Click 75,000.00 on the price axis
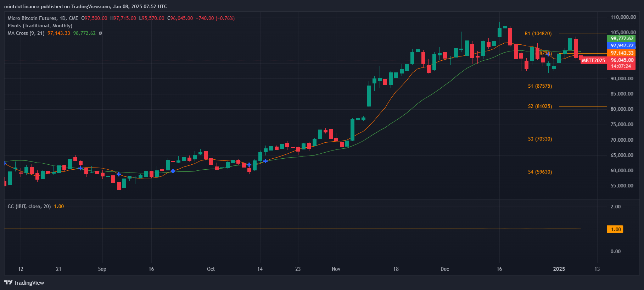Image resolution: width=644 pixels, height=290 pixels. coord(622,124)
